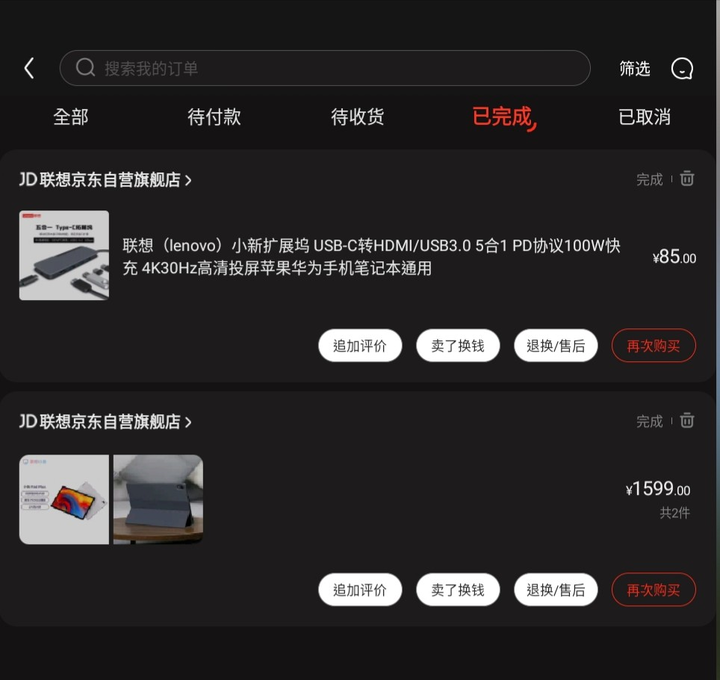
Task: Delete the ¥1599.00 order with trash icon
Action: [687, 420]
